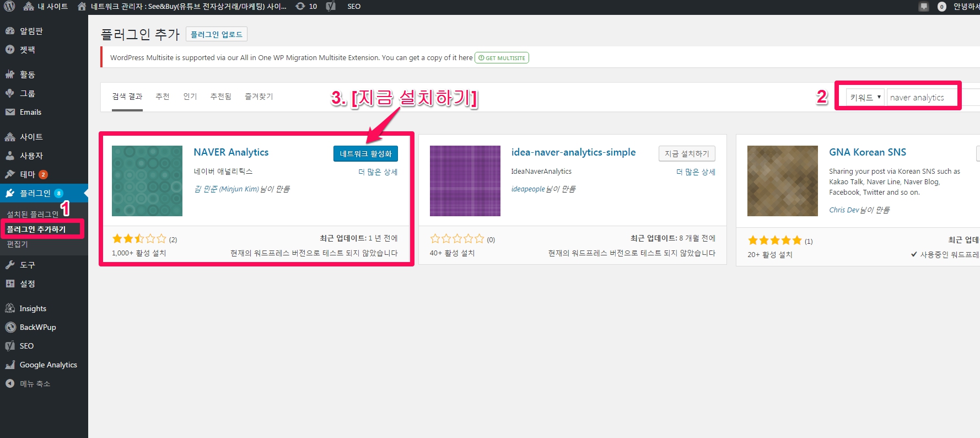
Task: Open author link 김 민준 (Minjun Kim)
Action: pos(226,189)
